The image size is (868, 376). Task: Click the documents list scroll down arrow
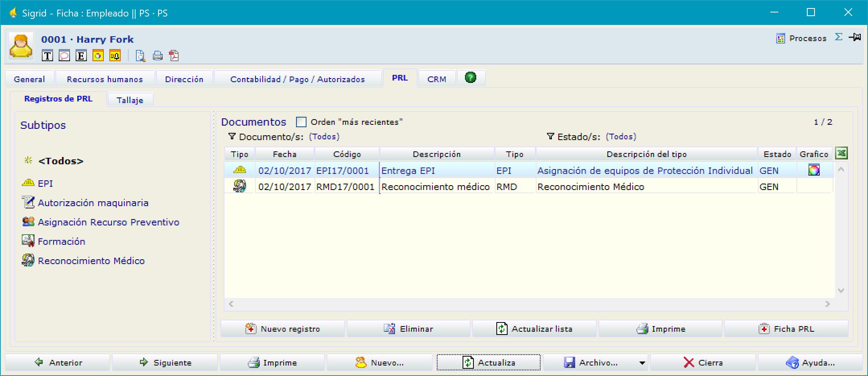[841, 290]
